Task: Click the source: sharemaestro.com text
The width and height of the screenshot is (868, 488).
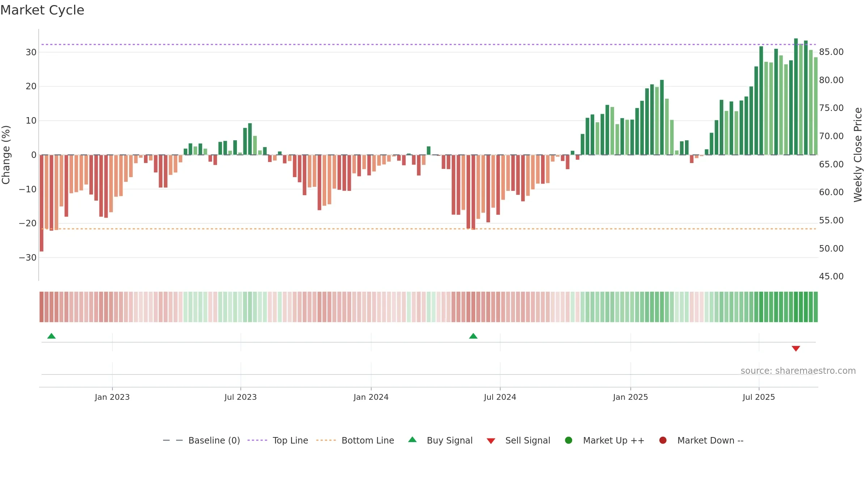Action: [798, 371]
